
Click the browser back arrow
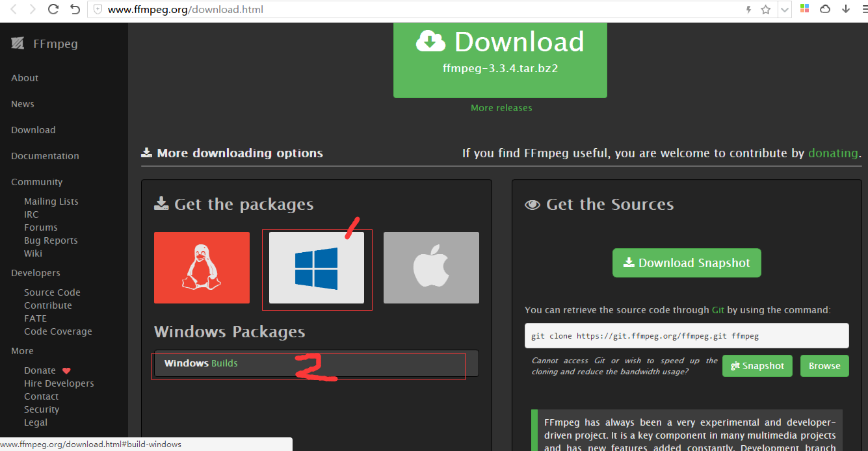point(14,9)
